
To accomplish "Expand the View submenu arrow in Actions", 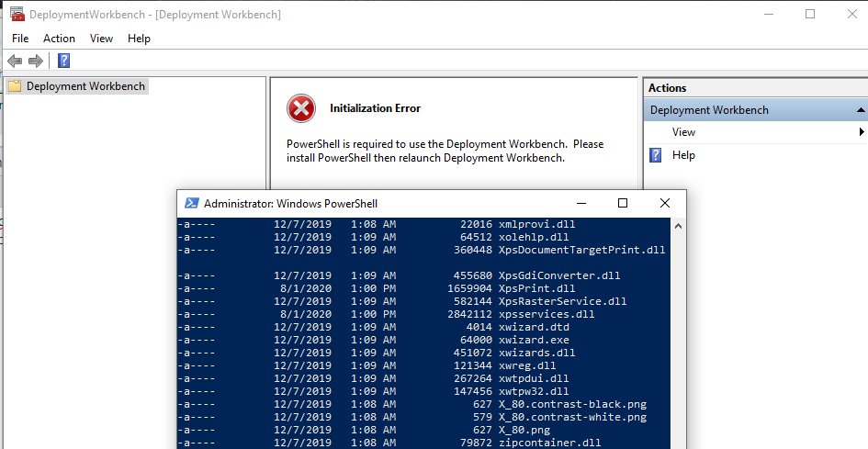I will click(x=862, y=132).
